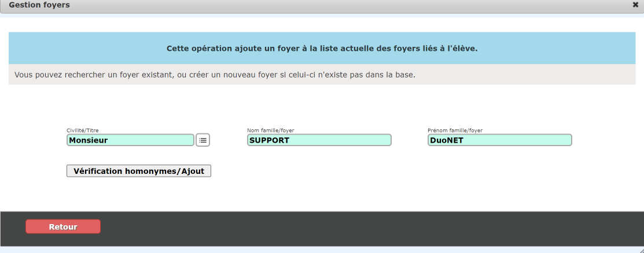Select the Nom famille/foyer field with SUPPORT
Viewport: 644px width, 253px height.
pos(319,140)
